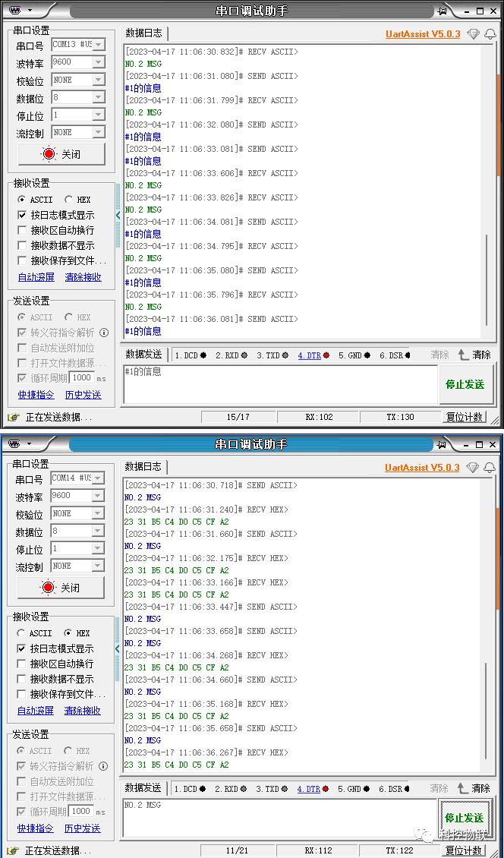Enable 接收数据不显示 in COM13 window

pos(55,246)
